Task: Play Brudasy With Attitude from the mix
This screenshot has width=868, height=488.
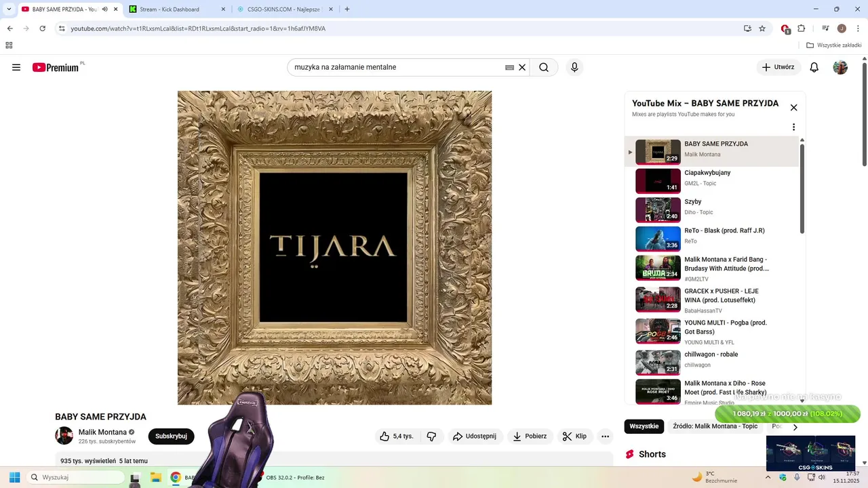Action: (x=712, y=268)
